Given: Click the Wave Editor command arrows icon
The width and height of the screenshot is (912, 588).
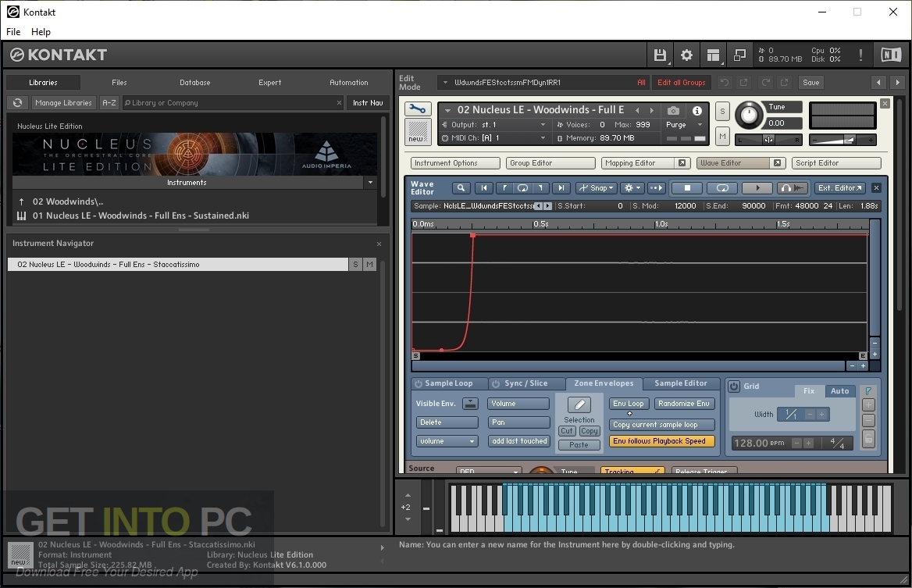Looking at the screenshot, I should pos(656,188).
